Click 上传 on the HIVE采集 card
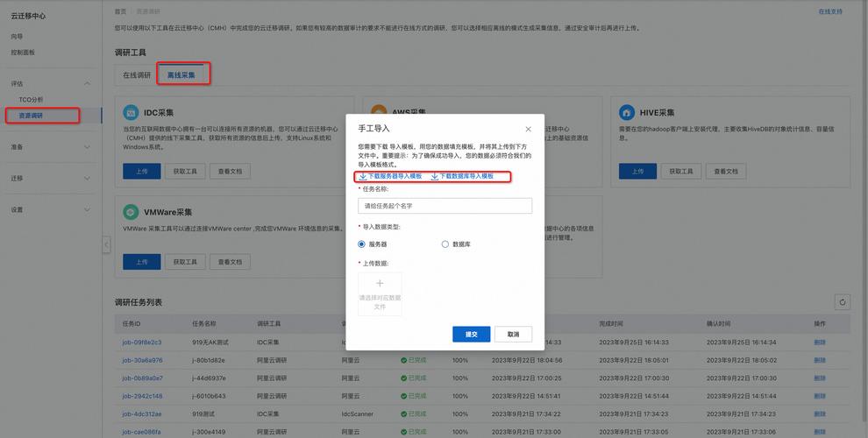The image size is (868, 438). (637, 172)
